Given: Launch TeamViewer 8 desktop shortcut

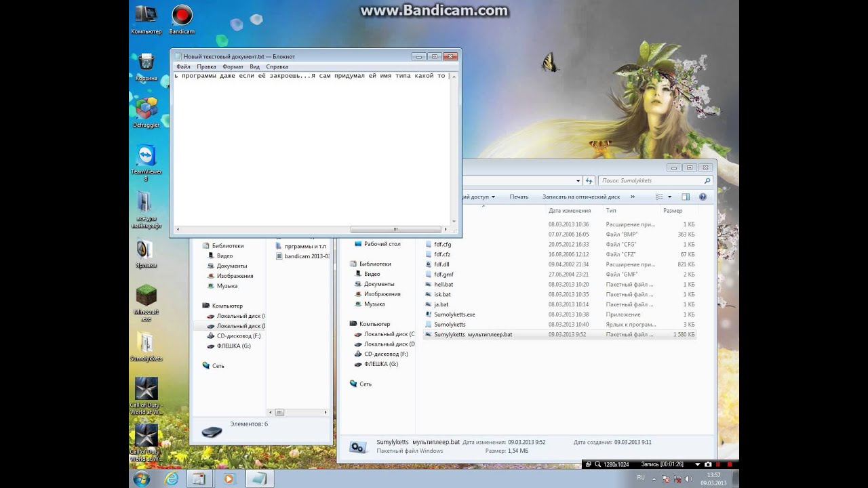Looking at the screenshot, I should (146, 162).
